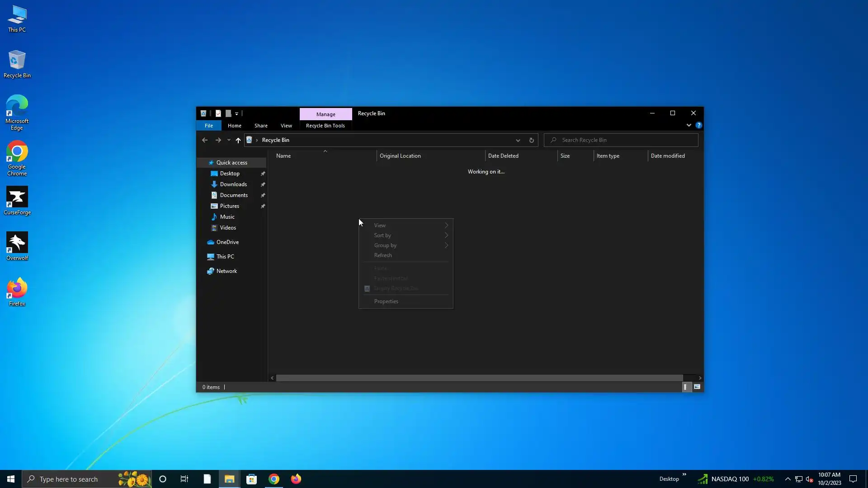Click the New folder quick access icon
The image size is (868, 488).
pos(228,113)
